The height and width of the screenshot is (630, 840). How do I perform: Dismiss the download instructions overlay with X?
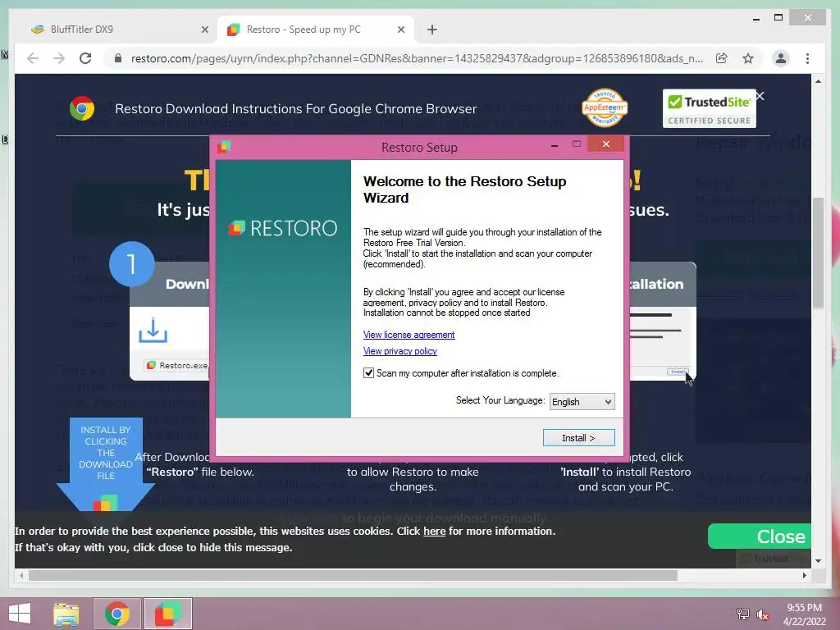(x=760, y=97)
